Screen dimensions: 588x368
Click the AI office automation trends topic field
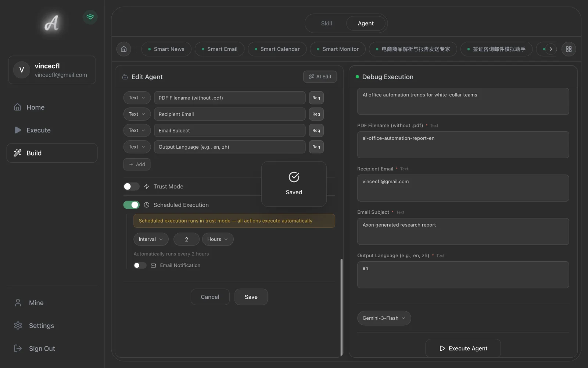463,101
